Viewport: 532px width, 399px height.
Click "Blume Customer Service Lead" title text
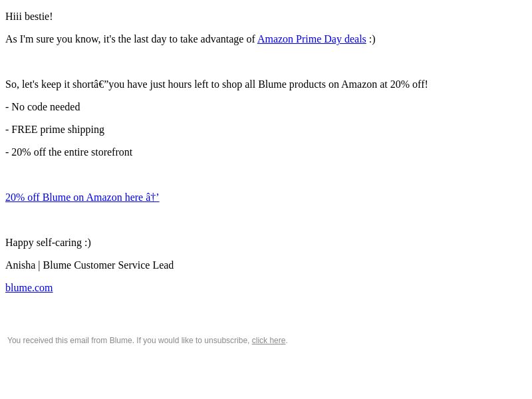108,265
